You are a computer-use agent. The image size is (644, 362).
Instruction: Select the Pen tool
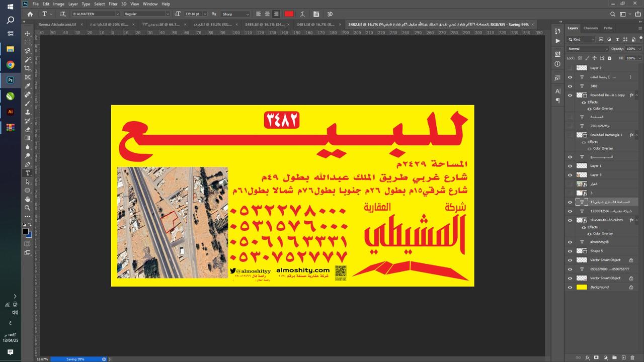[x=28, y=164]
